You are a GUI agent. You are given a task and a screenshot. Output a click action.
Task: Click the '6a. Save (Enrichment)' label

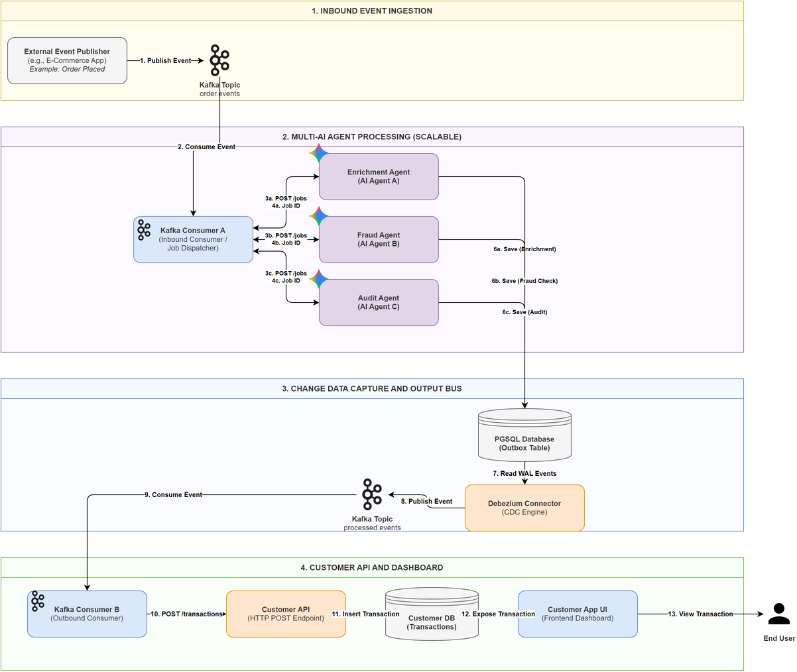[524, 249]
